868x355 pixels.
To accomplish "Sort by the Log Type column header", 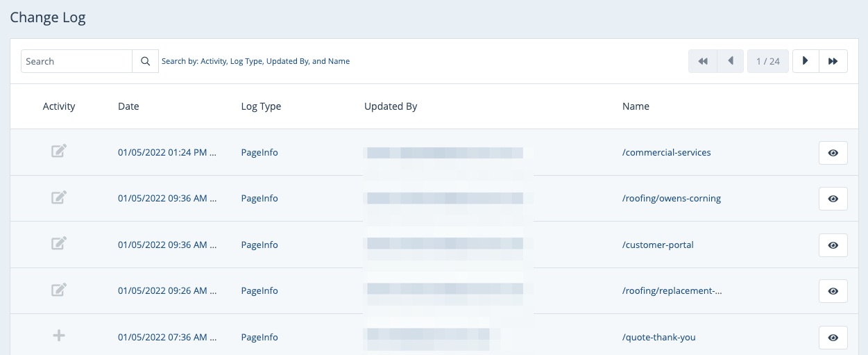I will click(x=261, y=106).
